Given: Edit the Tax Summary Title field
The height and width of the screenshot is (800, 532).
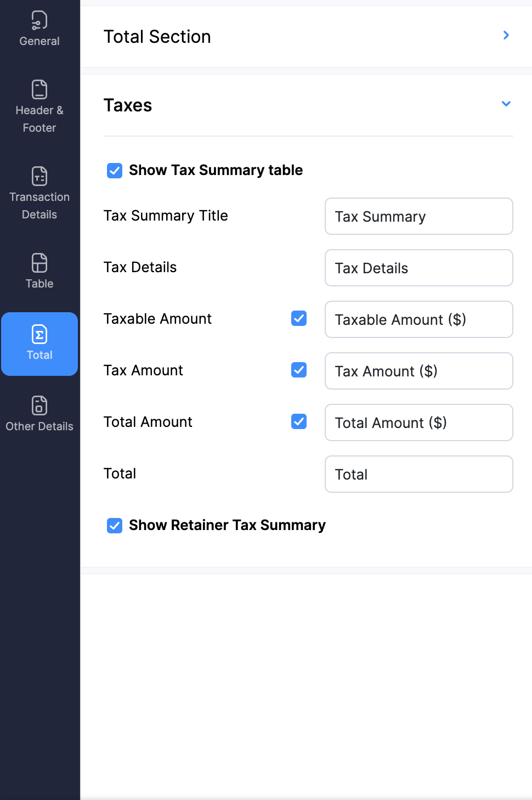Looking at the screenshot, I should tap(418, 216).
